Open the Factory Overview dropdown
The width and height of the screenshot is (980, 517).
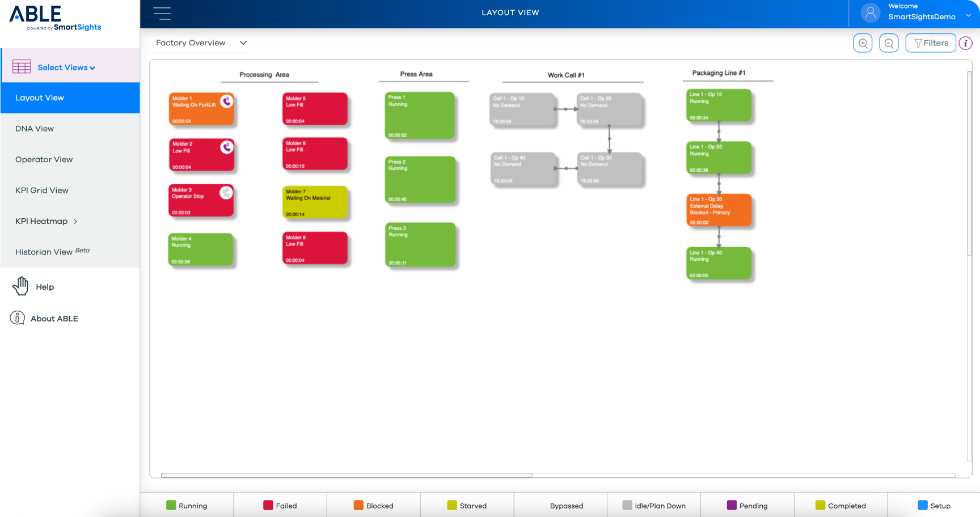coord(201,43)
